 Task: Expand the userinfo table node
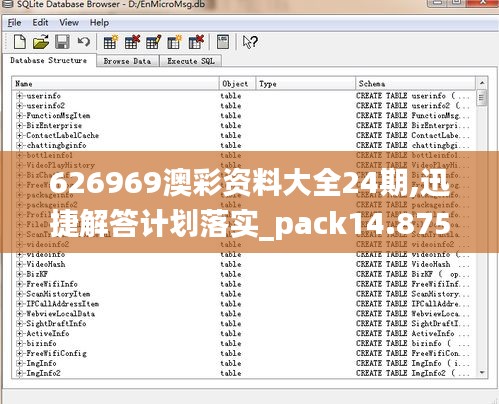[x=19, y=96]
